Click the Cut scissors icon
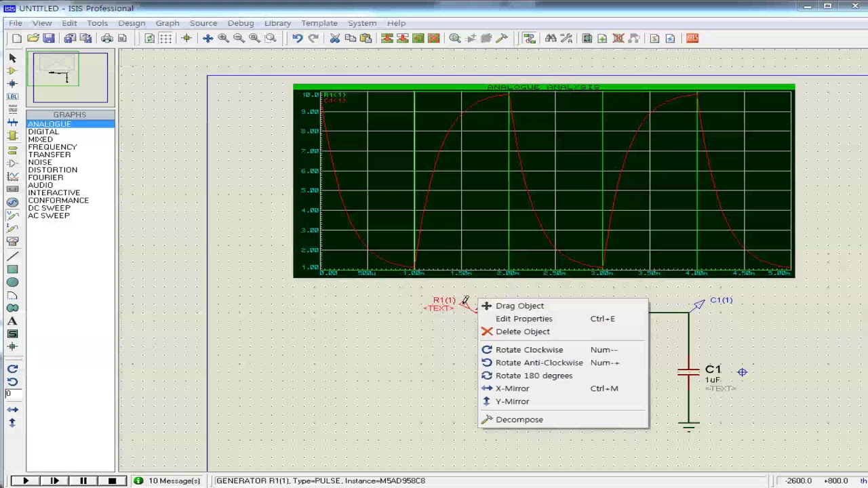 click(334, 39)
